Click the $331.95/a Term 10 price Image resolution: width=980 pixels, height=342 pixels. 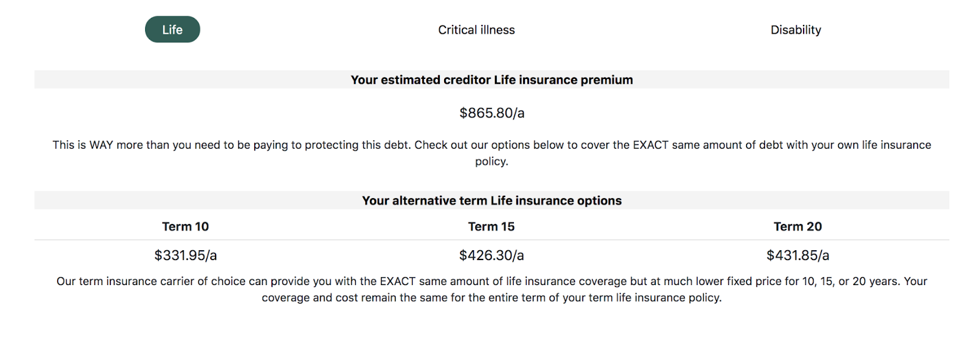tap(185, 256)
